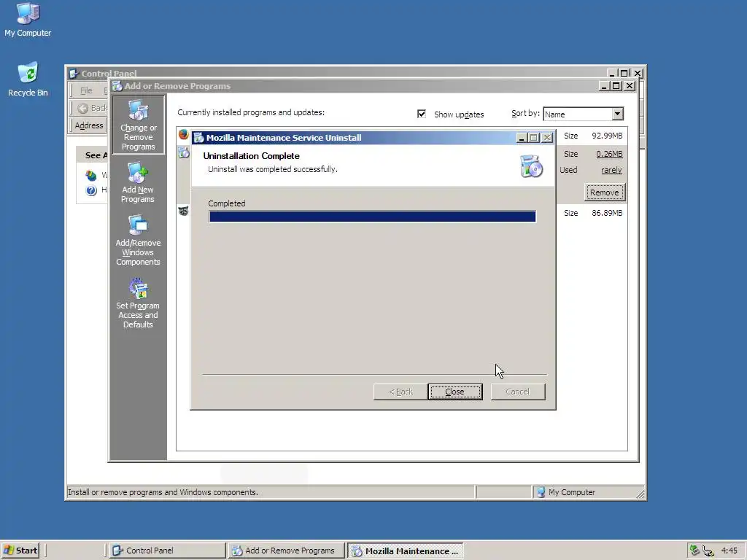Open the File menu in Control Panel
Viewport: 747px width, 560px height.
tap(86, 90)
